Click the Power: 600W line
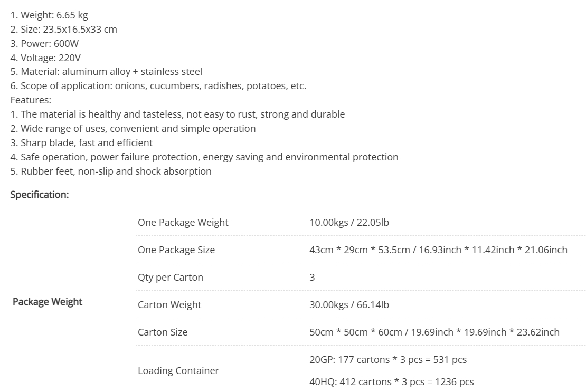586x392 pixels. [44, 44]
